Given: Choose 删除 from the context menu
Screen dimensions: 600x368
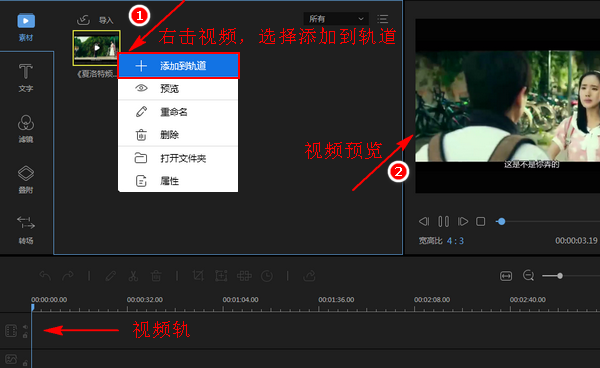Looking at the screenshot, I should (178, 135).
